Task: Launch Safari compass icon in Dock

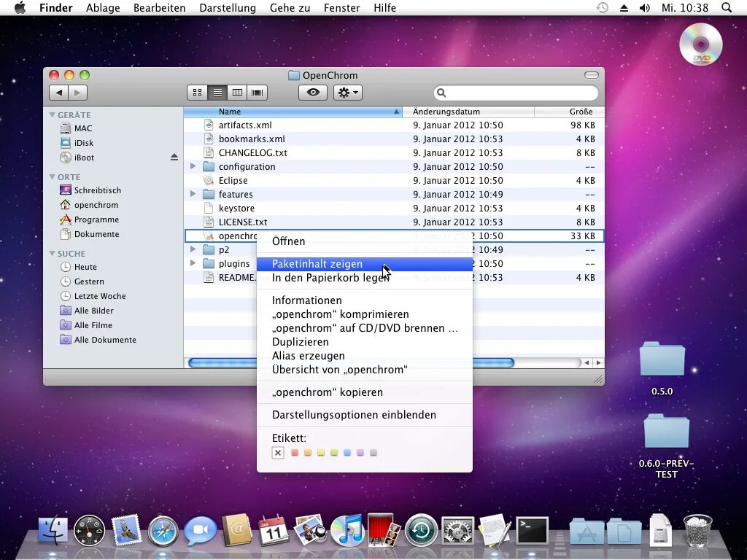Action: (163, 531)
